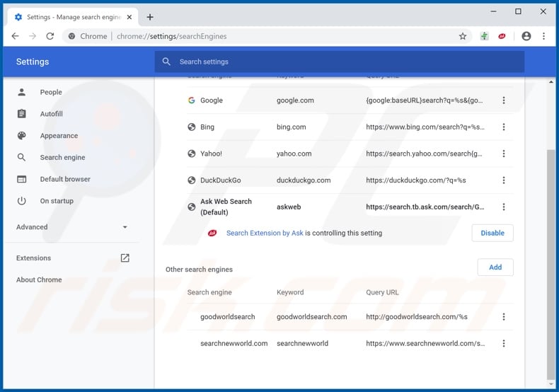Click the Chrome site info icon in address bar
559x392 pixels.
(71, 36)
